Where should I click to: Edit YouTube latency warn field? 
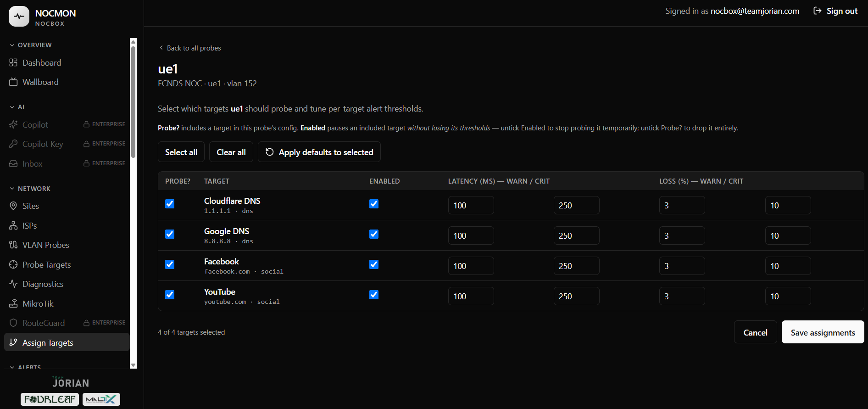(x=471, y=296)
